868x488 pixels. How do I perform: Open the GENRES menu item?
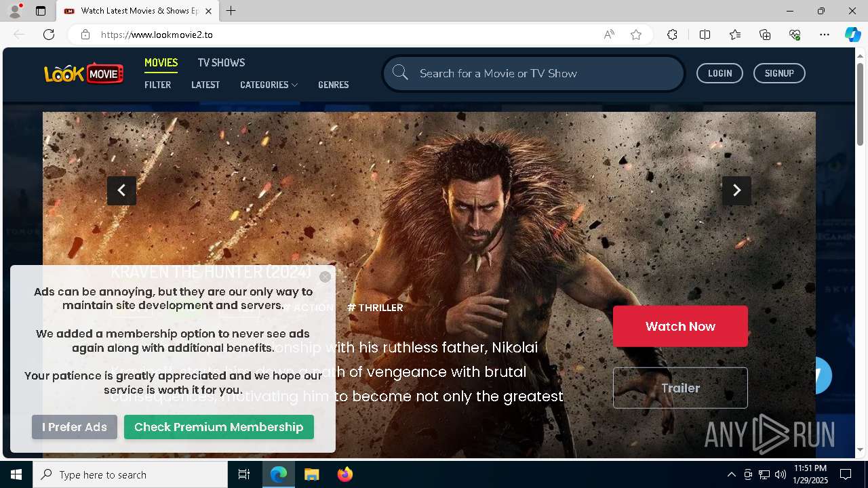click(x=334, y=85)
